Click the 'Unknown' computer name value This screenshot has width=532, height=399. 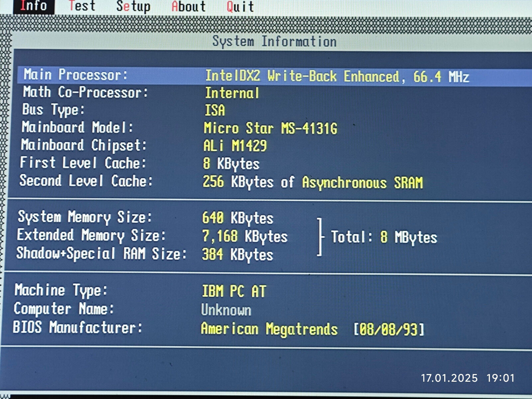[226, 310]
